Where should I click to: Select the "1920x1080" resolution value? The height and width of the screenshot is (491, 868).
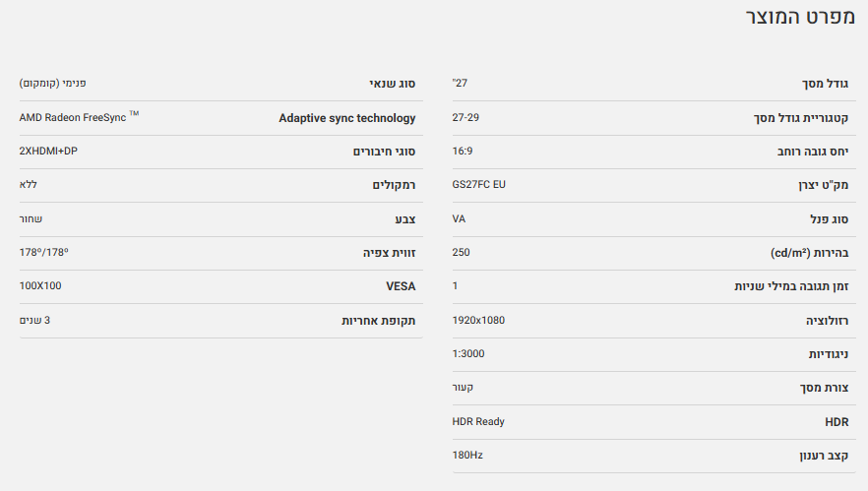478,320
